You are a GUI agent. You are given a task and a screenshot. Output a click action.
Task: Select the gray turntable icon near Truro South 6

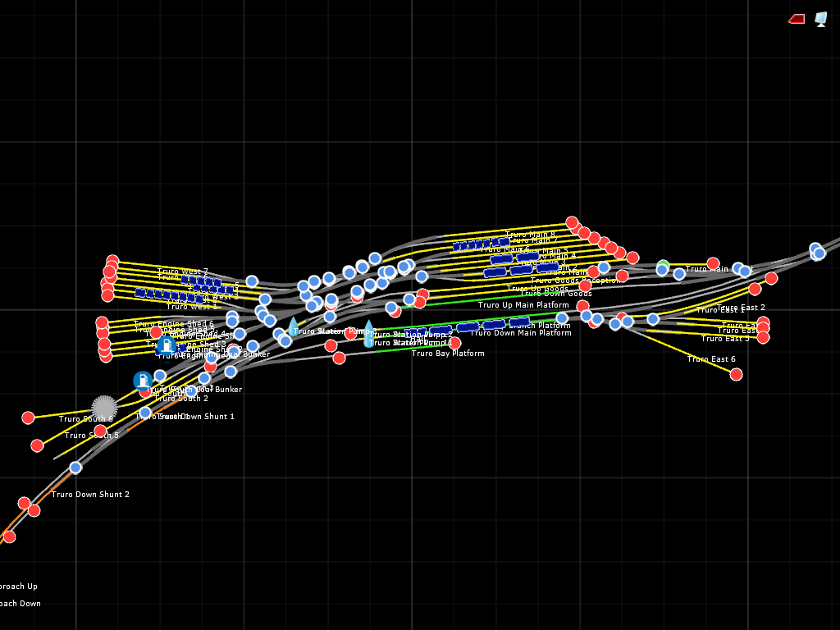pos(104,408)
